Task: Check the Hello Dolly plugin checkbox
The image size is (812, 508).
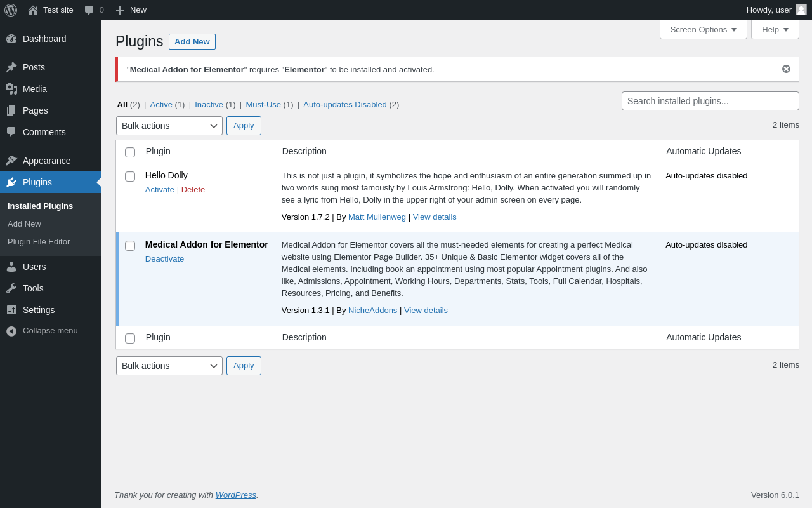Action: [x=130, y=177]
